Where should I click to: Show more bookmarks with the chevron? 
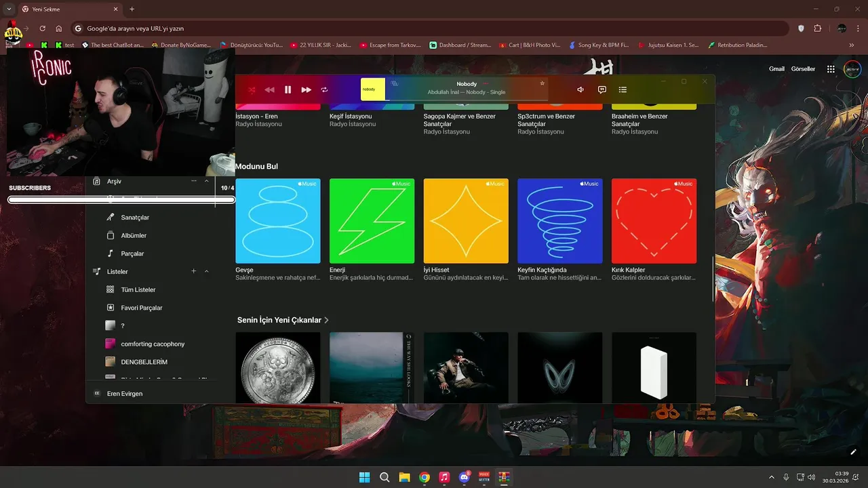[x=852, y=45]
